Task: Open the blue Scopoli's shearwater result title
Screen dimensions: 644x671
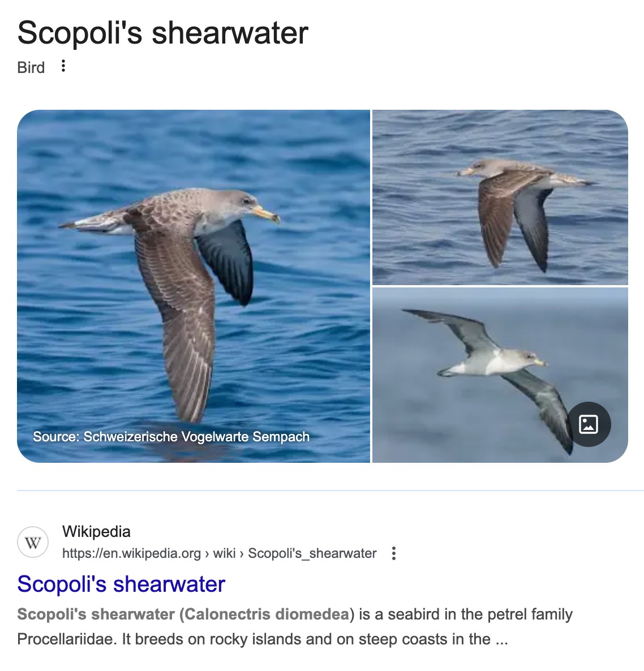Action: (x=121, y=584)
